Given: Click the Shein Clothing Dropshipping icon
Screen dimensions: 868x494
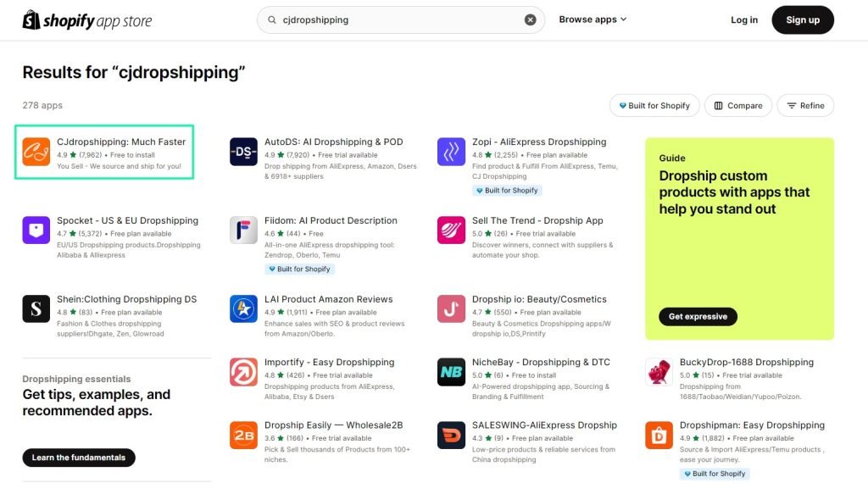Looking at the screenshot, I should [x=36, y=308].
